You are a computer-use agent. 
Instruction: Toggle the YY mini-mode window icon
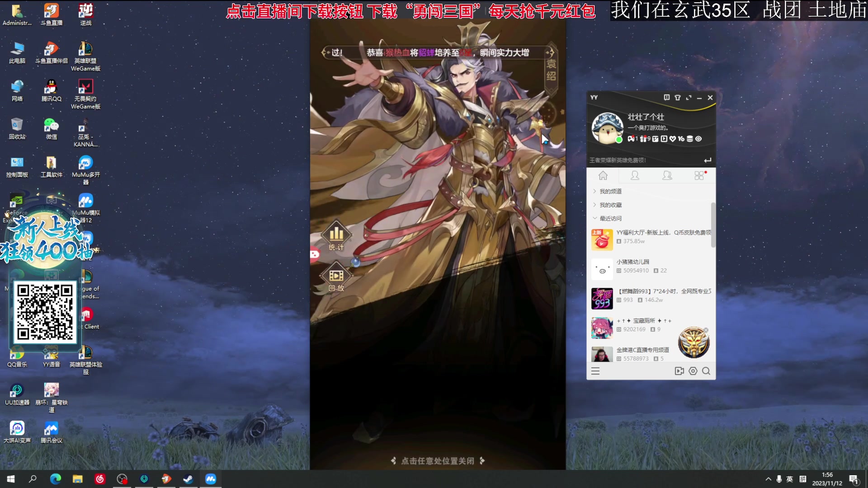[x=689, y=98]
